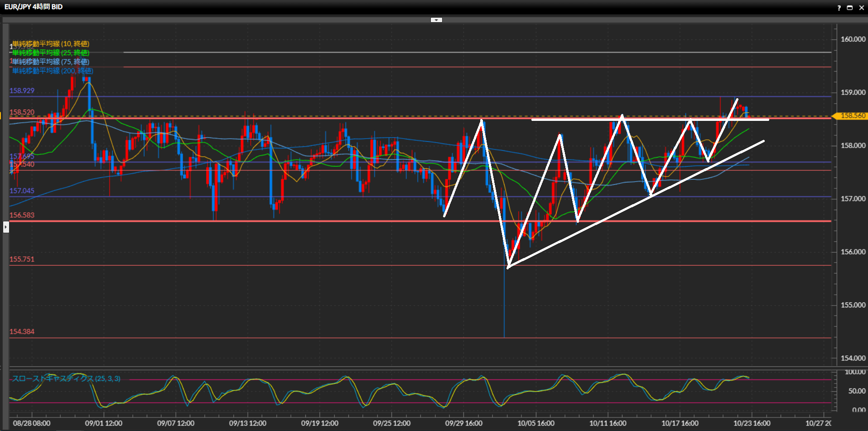The height and width of the screenshot is (431, 868).
Task: Expand the left side panel arrow
Action: coord(6,227)
